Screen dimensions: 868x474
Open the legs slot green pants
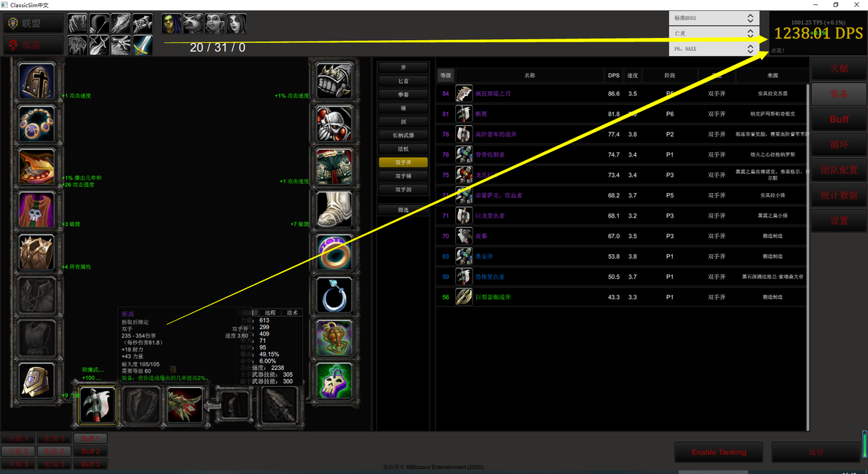point(334,167)
